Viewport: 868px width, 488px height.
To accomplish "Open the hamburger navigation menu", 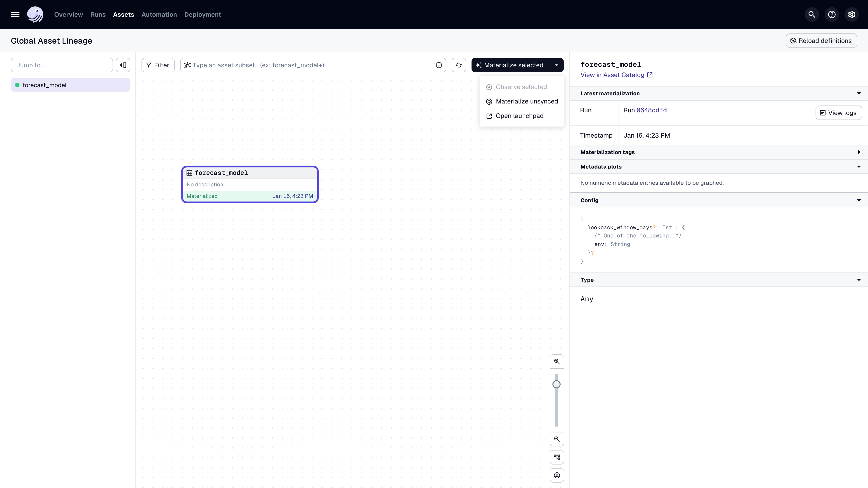I will point(15,14).
